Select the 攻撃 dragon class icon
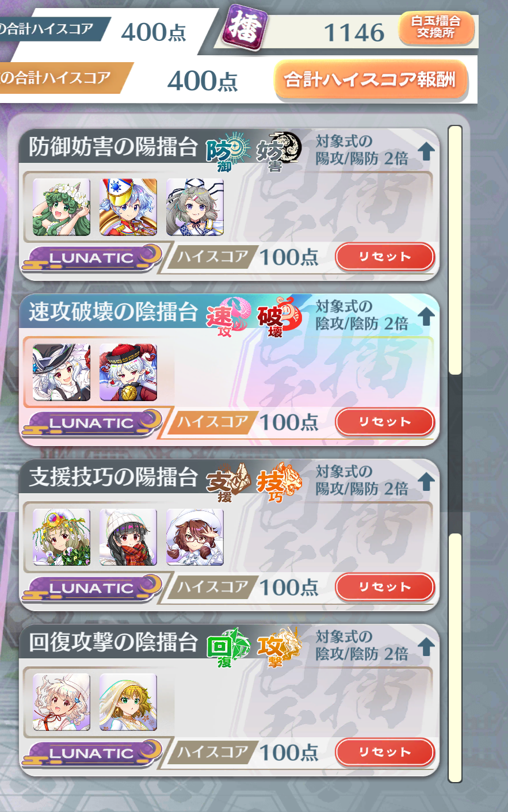 pyautogui.click(x=278, y=647)
